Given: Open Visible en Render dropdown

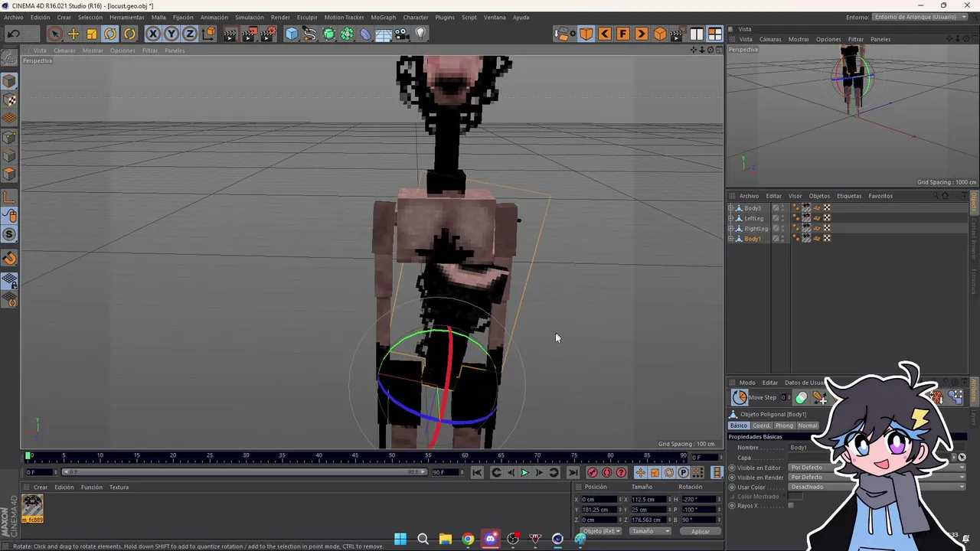Looking at the screenshot, I should pos(877,478).
